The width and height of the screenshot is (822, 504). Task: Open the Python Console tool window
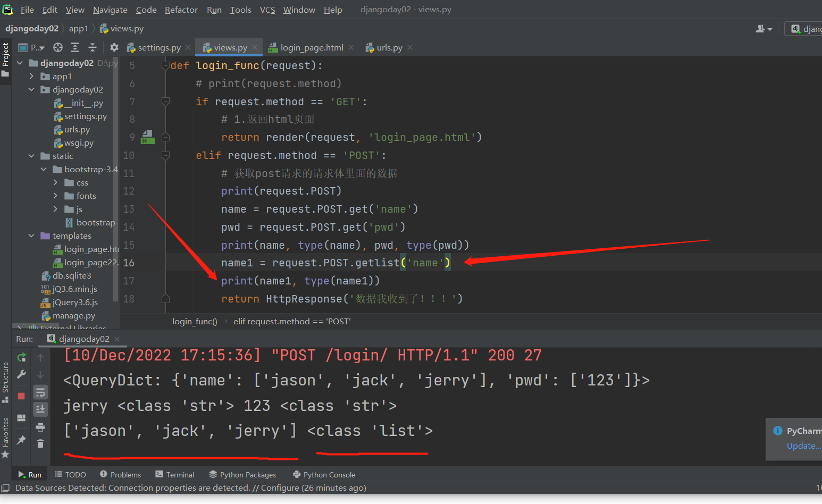pyautogui.click(x=324, y=474)
